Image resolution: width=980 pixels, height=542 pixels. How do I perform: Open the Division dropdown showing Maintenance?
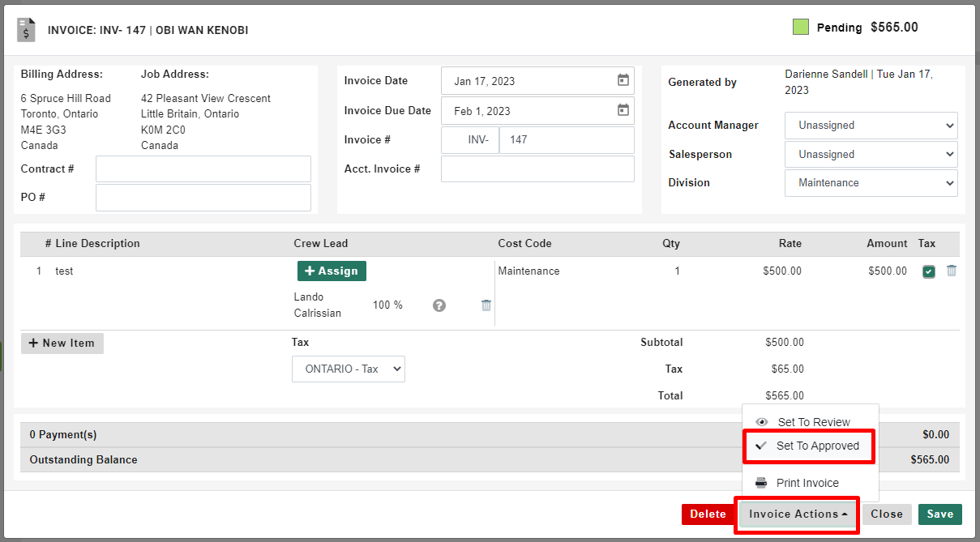point(871,183)
